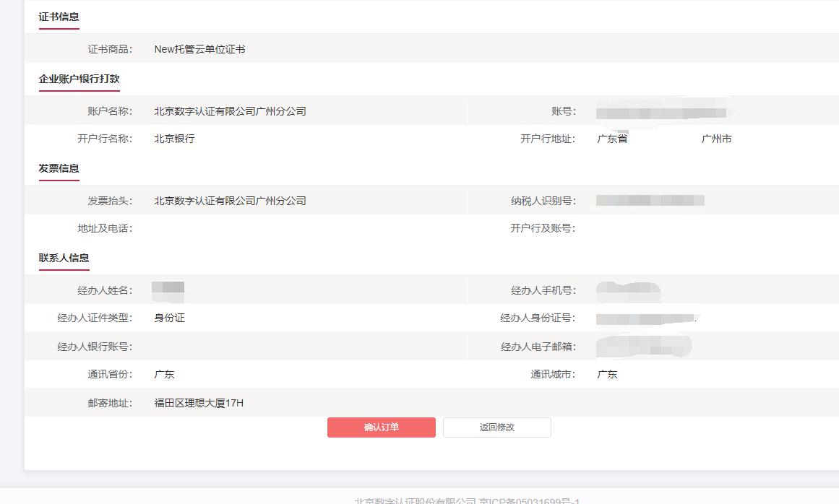Image resolution: width=839 pixels, height=504 pixels.
Task: Select the 广东 value next to 通讯省份
Action: (164, 375)
